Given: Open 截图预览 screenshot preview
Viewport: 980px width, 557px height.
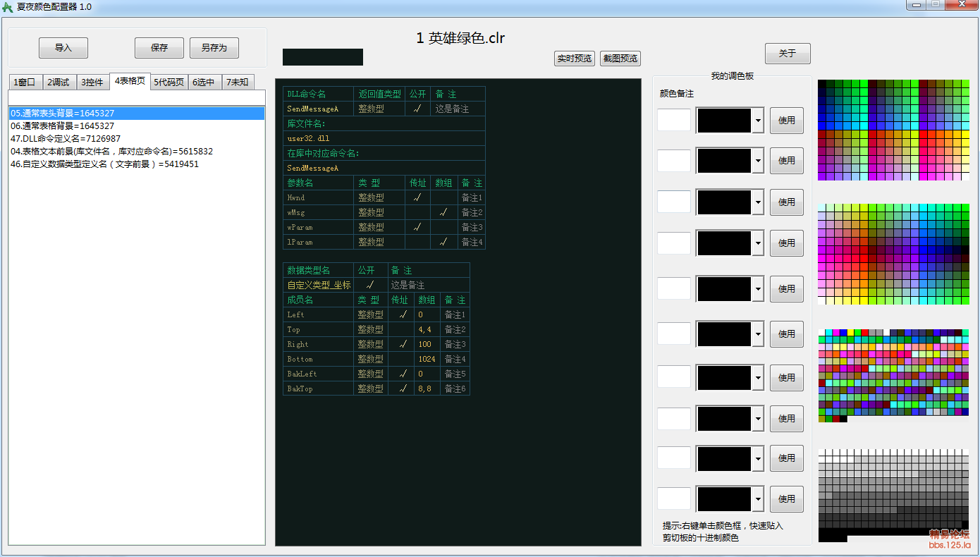Looking at the screenshot, I should (x=620, y=59).
